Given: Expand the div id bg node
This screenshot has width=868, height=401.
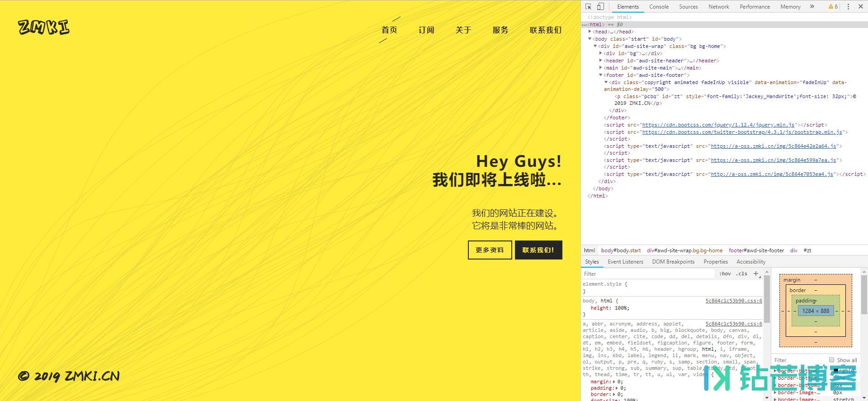Looking at the screenshot, I should pyautogui.click(x=600, y=53).
